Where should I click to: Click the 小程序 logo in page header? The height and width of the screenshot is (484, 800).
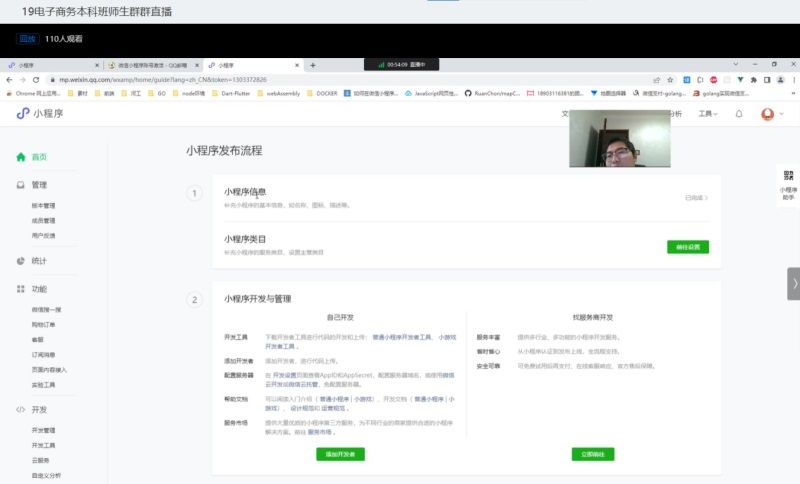(38, 114)
